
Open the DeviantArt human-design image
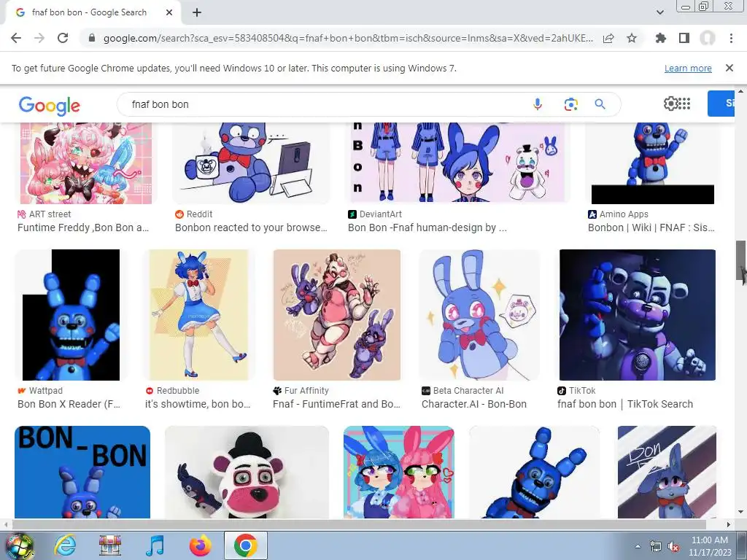[x=457, y=163]
